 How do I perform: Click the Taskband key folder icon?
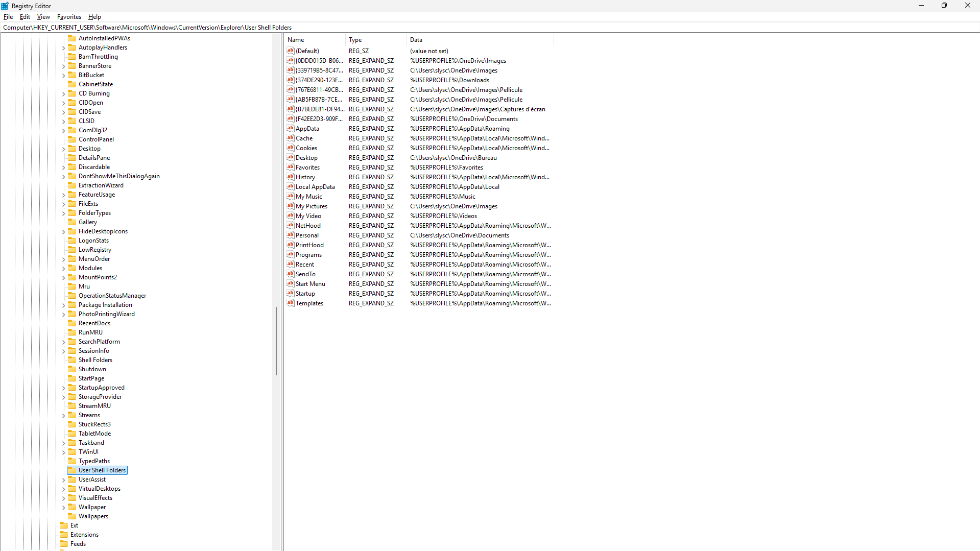[x=72, y=443]
